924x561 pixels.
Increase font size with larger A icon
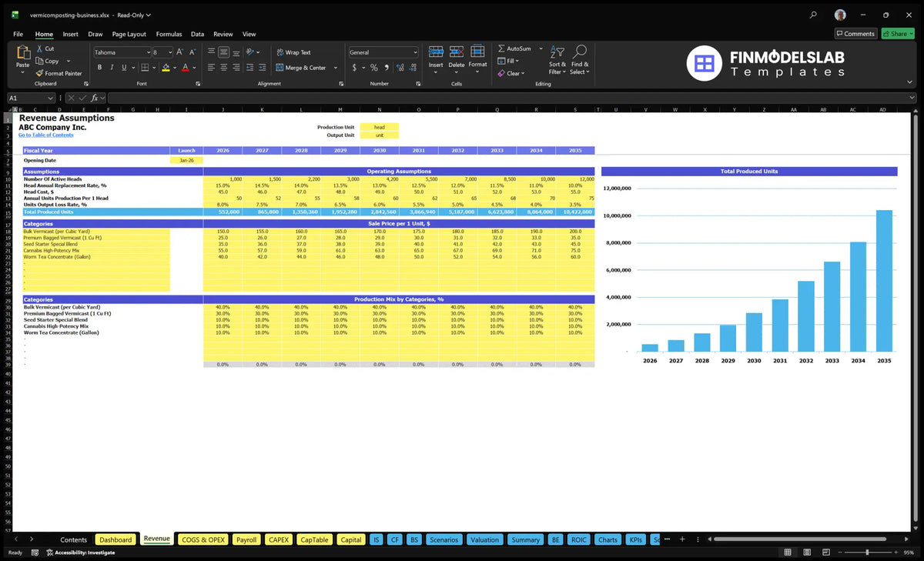tap(180, 52)
